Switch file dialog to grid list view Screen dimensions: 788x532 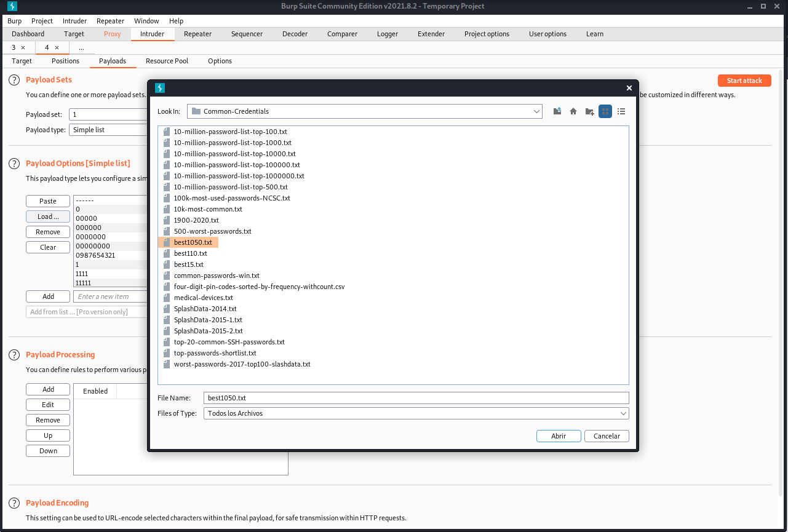coord(605,111)
